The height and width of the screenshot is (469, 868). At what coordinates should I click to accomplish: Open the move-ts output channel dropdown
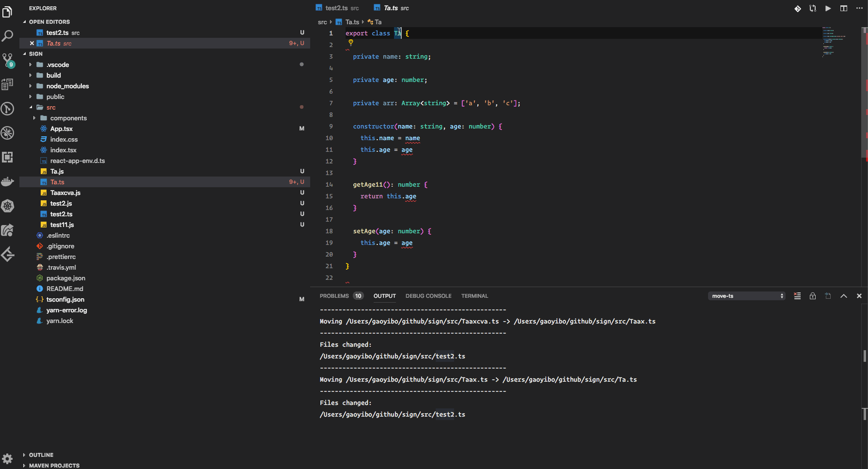point(746,296)
